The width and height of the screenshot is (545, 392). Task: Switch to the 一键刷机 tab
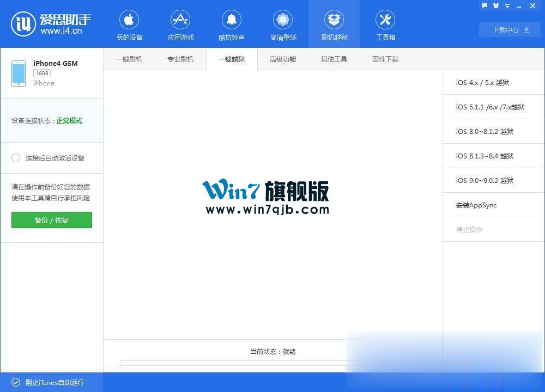coord(129,59)
